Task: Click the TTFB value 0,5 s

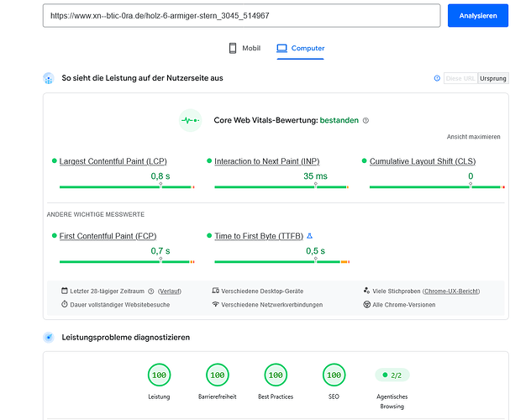Action: (x=315, y=251)
